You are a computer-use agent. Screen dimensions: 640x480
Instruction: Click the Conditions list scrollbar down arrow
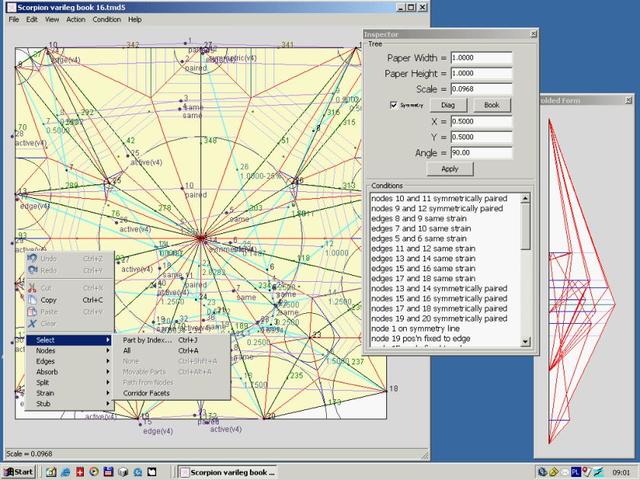(x=526, y=342)
